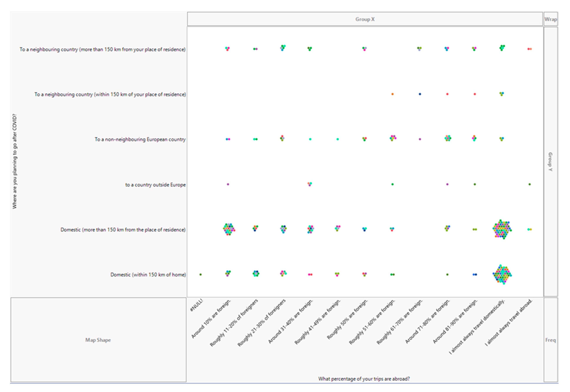Select lone orange point in 51-60% column
This screenshot has height=392, width=570.
point(392,94)
